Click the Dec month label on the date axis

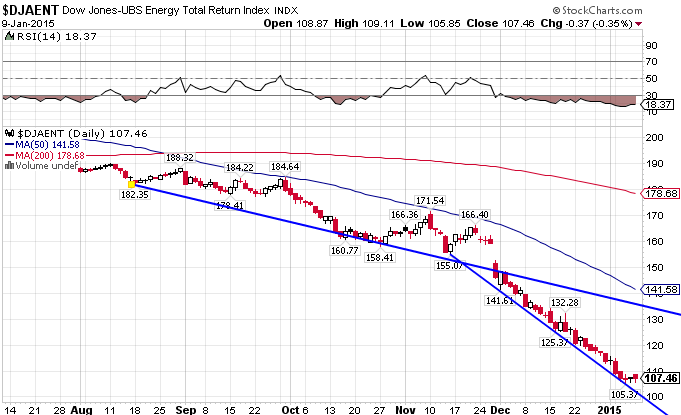pyautogui.click(x=500, y=410)
